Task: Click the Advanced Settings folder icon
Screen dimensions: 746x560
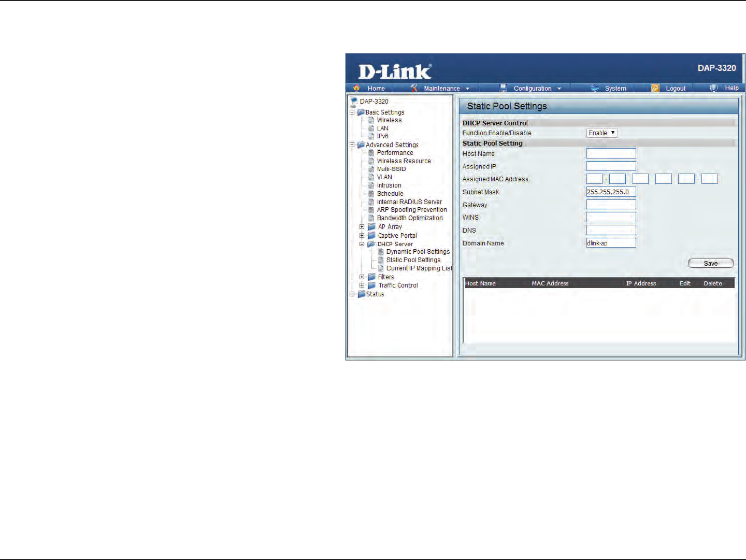Action: pyautogui.click(x=361, y=145)
